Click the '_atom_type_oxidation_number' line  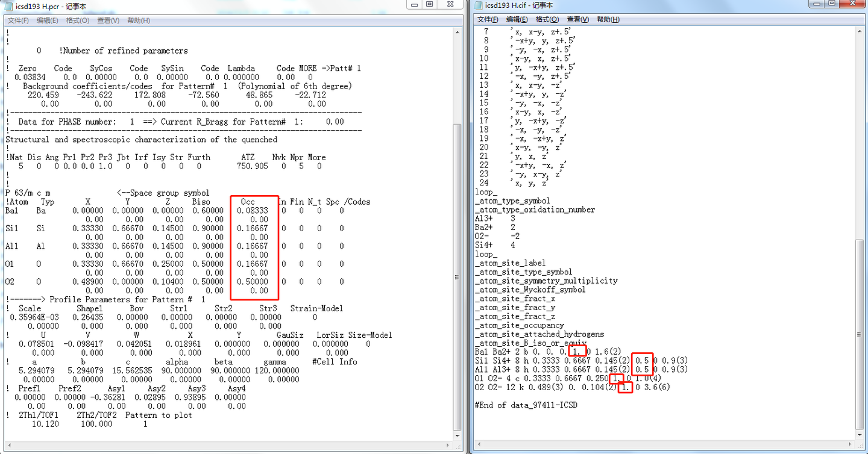point(535,210)
